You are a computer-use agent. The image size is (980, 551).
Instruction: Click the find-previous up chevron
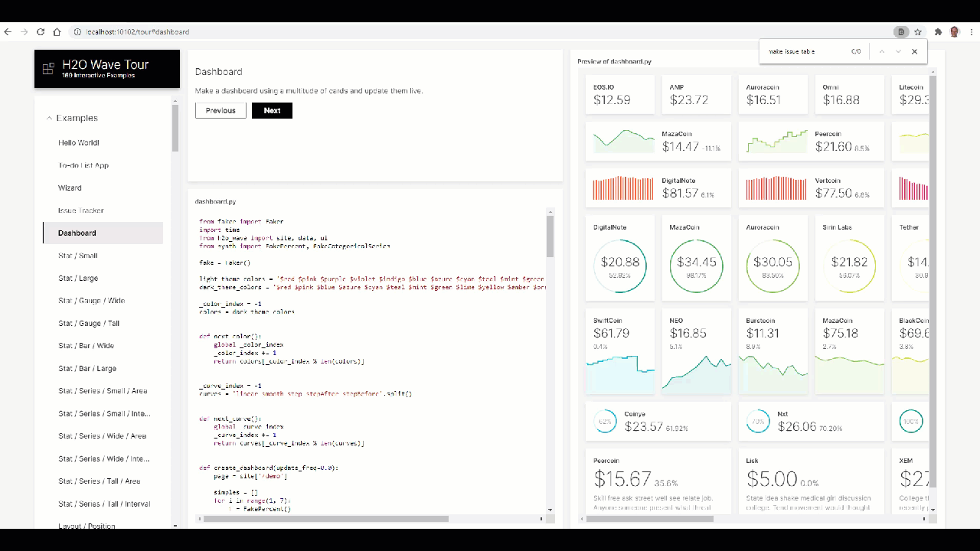(x=881, y=51)
